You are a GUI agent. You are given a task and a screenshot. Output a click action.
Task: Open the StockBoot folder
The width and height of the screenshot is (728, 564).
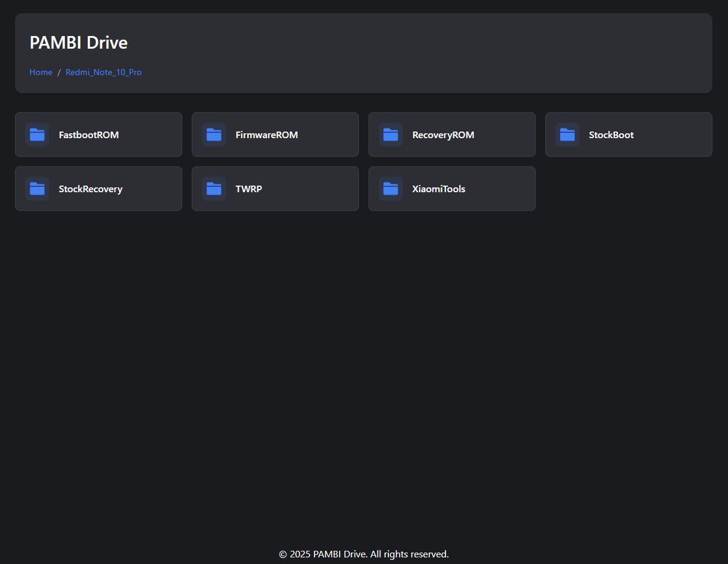tap(628, 135)
